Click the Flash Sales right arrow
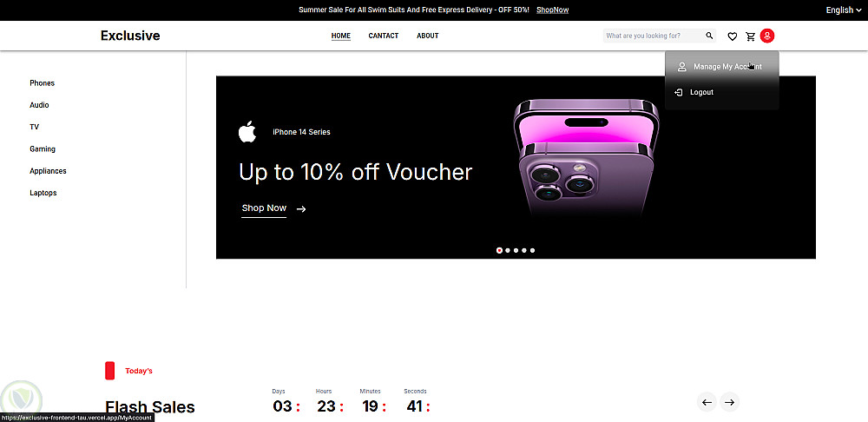The image size is (868, 422). 730,403
